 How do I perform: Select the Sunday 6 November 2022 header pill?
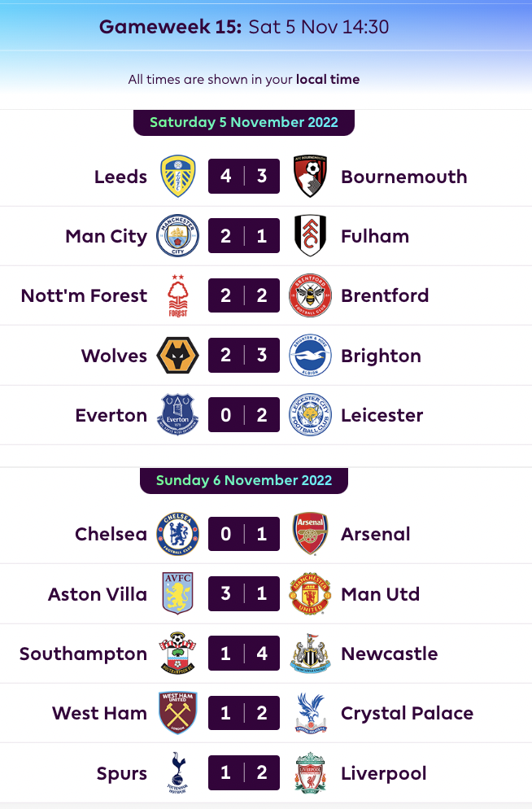click(x=243, y=480)
